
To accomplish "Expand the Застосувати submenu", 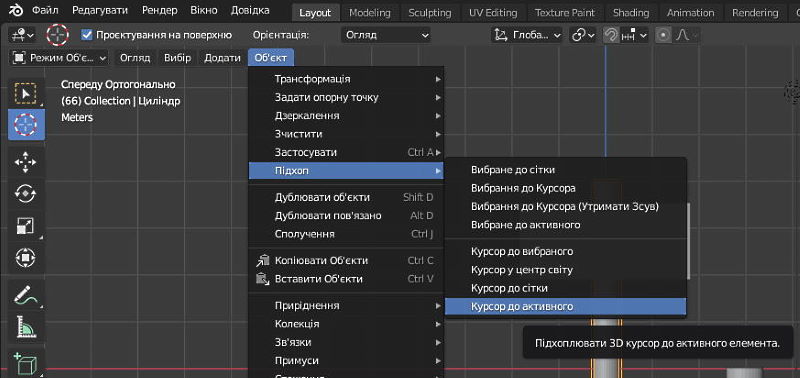I will coord(346,153).
